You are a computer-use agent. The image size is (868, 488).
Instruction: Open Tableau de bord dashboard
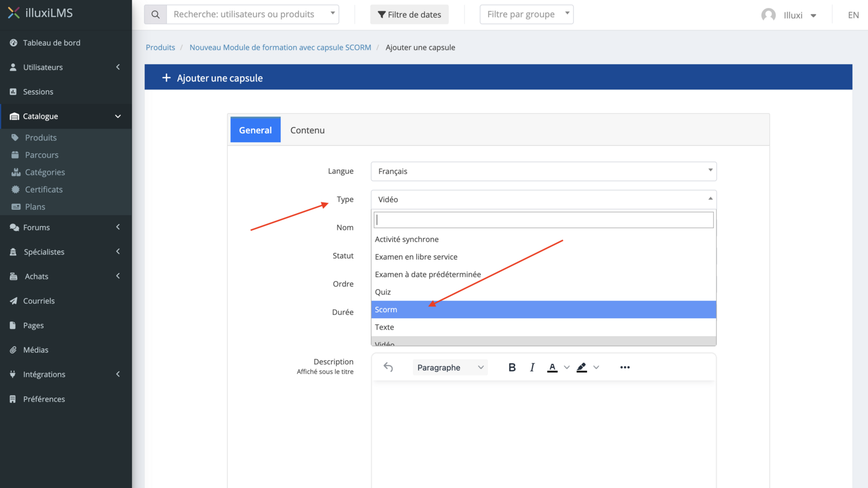tap(52, 43)
